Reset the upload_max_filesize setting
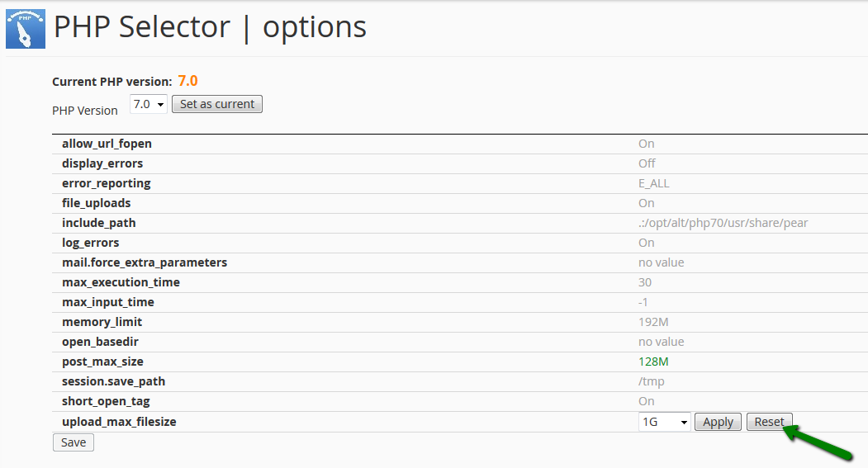Viewport: 868px width, 468px height. coord(770,422)
